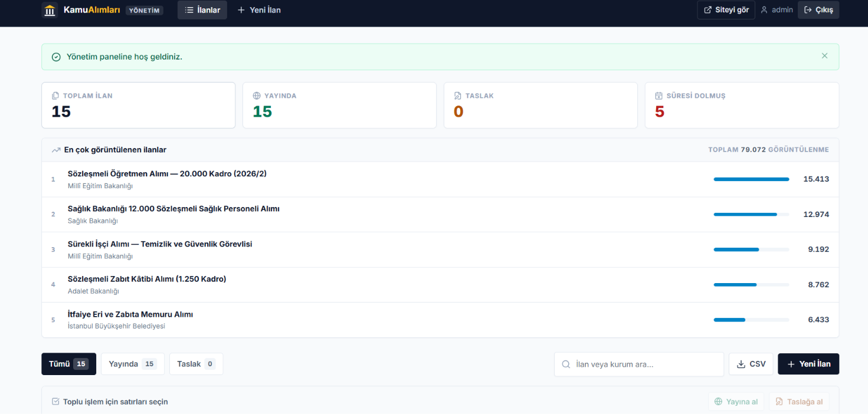Image resolution: width=868 pixels, height=414 pixels.
Task: Click 'Adalet Bakanlığı' institution text
Action: 93,291
